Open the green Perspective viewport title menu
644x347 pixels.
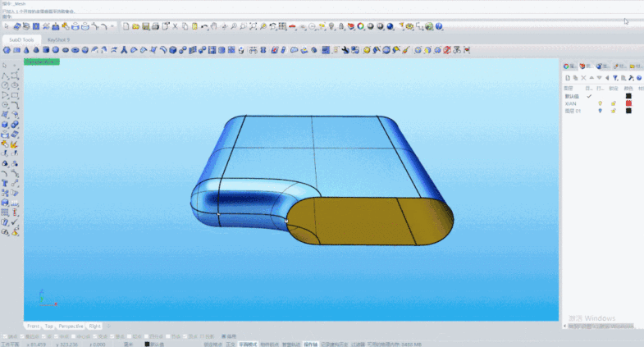[41, 62]
